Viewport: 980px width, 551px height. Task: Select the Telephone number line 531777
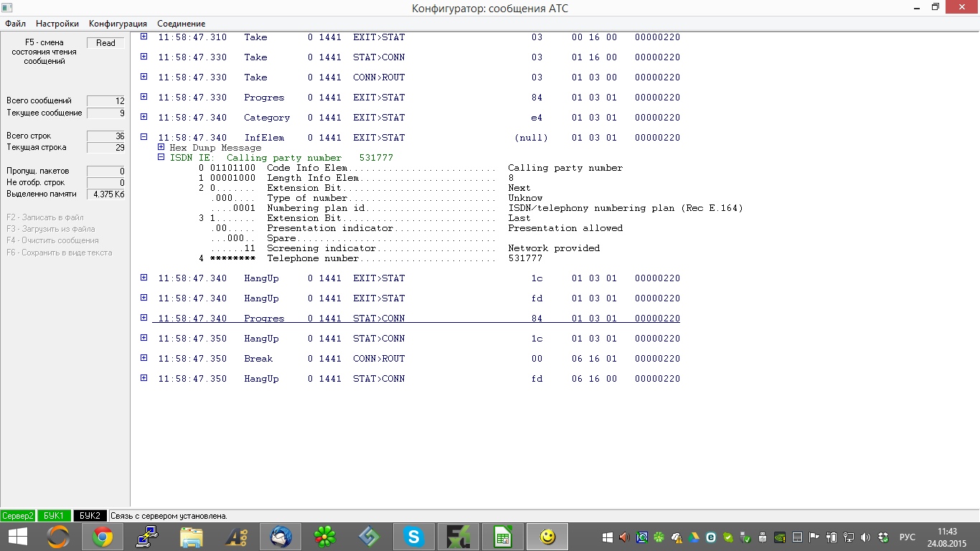[x=371, y=258]
